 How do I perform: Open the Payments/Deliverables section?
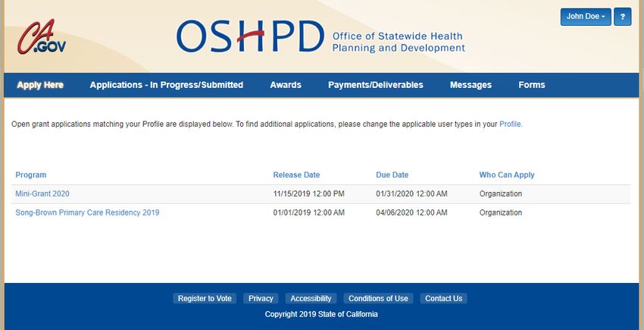point(375,85)
